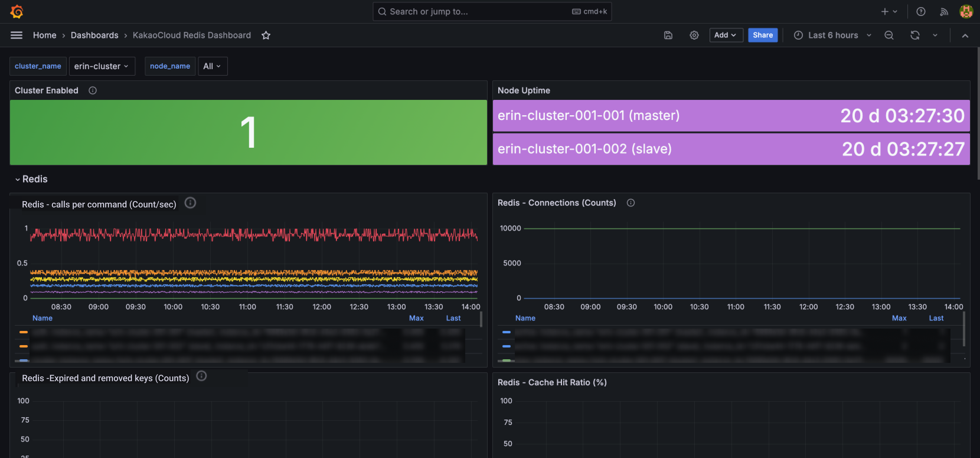This screenshot has height=458, width=980.
Task: Open dashboard settings gear icon
Action: 694,35
